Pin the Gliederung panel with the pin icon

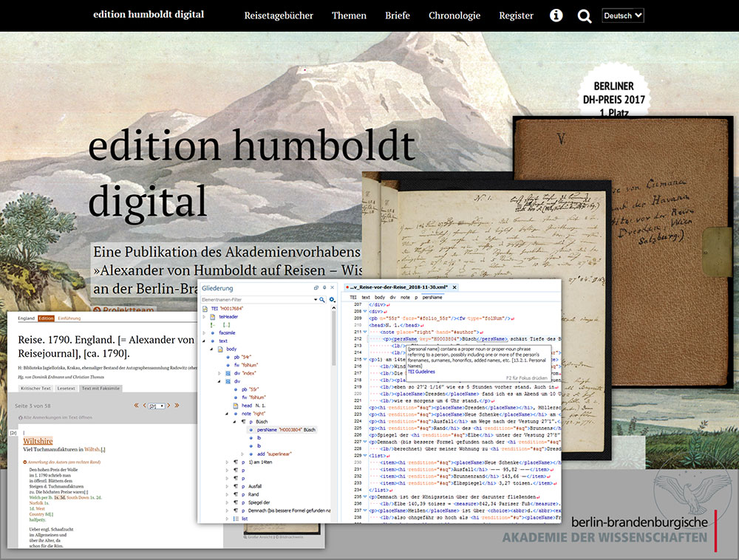[x=324, y=287]
